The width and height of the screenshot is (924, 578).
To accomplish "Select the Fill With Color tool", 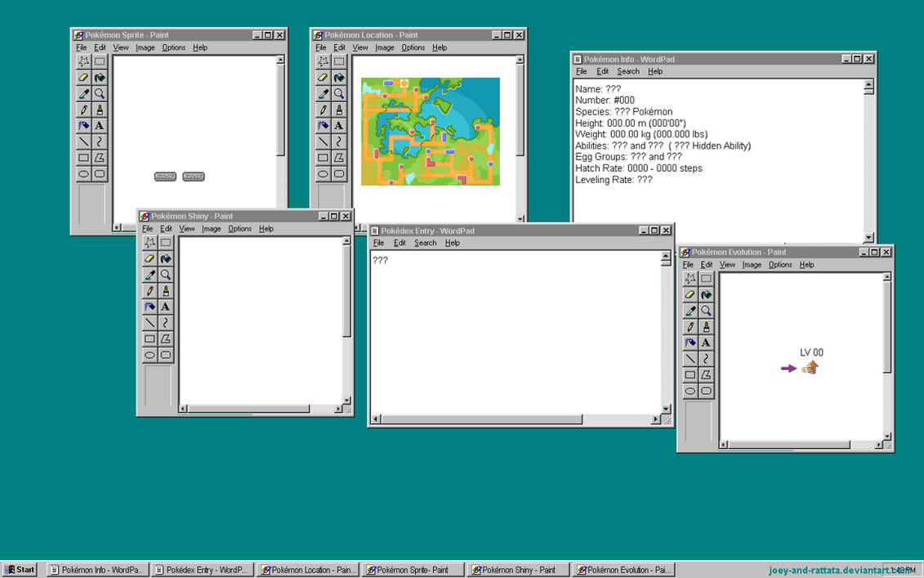I will pos(99,78).
